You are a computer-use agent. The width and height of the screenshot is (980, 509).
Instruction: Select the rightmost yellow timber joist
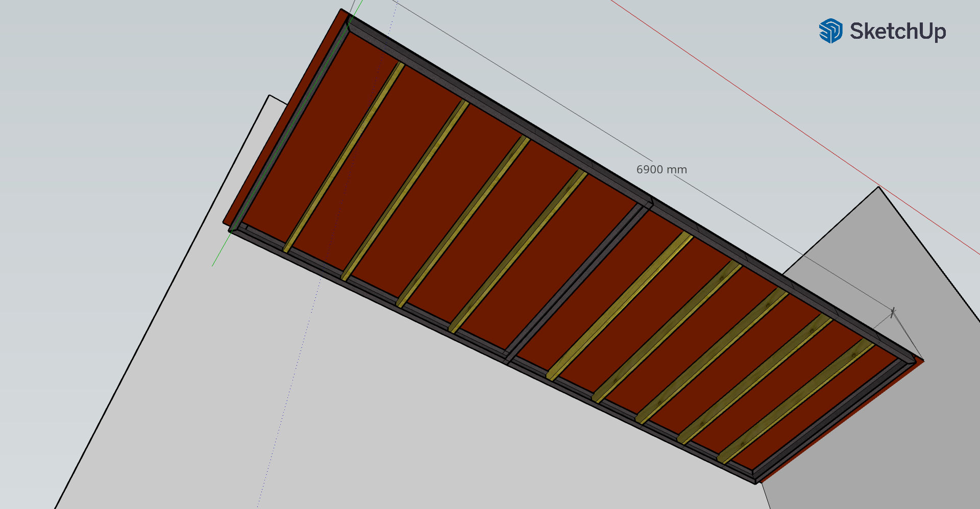coord(796,404)
